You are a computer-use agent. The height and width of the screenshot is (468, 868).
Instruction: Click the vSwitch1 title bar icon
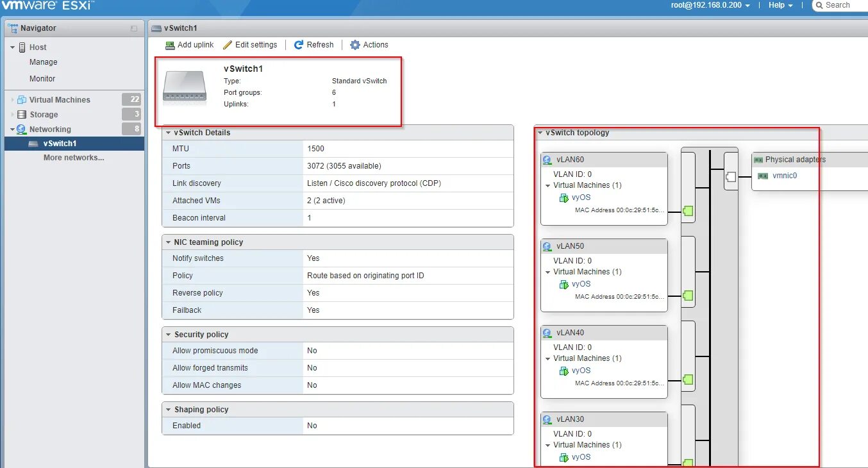click(x=156, y=28)
